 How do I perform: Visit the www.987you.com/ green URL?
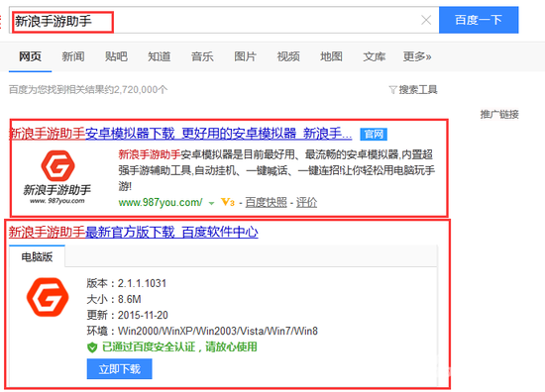point(161,202)
